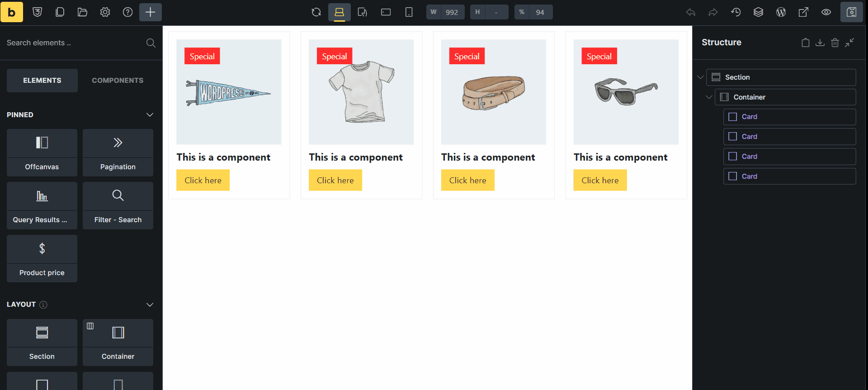
Task: Click 'Click here' button under belt card
Action: (x=468, y=180)
